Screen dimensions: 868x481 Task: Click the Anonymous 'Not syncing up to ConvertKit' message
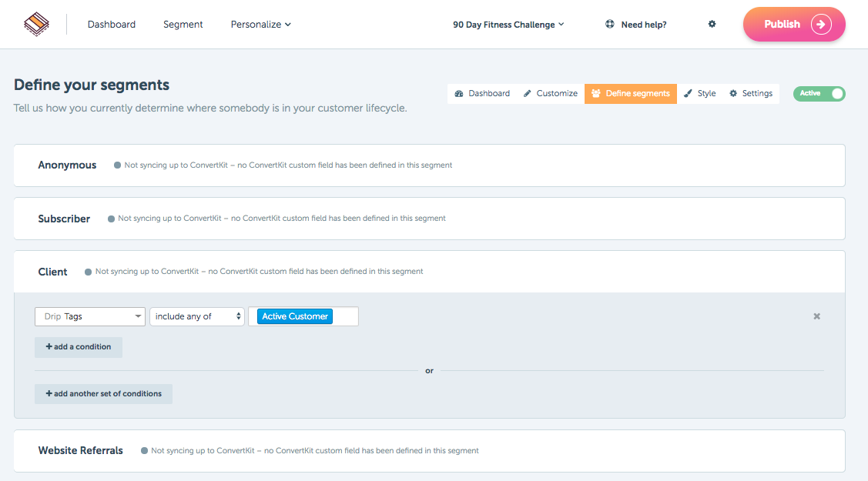pos(288,165)
